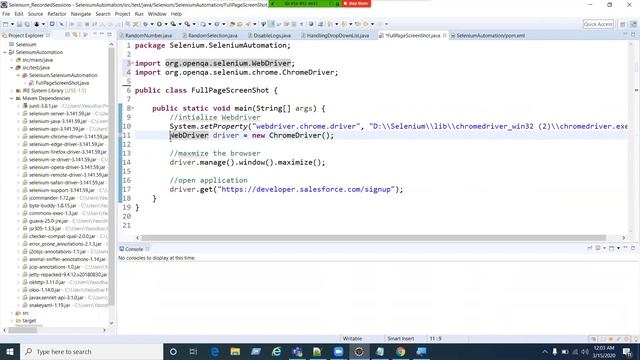The height and width of the screenshot is (360, 640).
Task: Open the notifications action center
Action: pyautogui.click(x=627, y=351)
